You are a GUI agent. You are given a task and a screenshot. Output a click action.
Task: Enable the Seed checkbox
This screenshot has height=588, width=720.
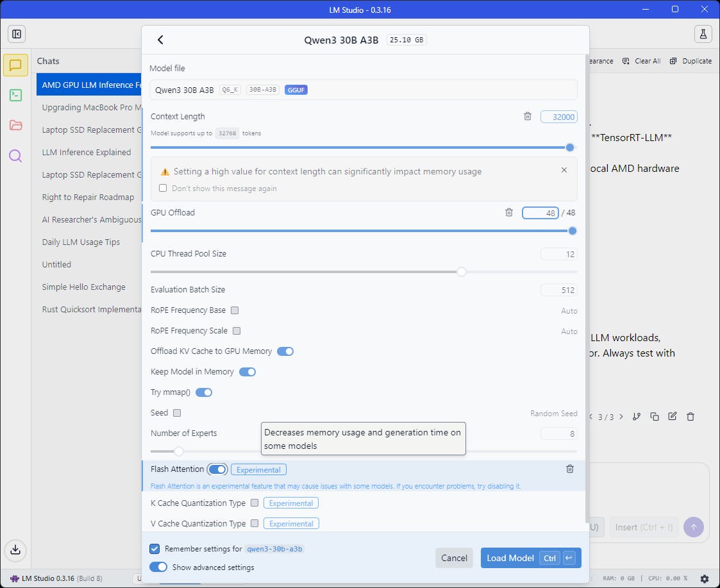click(x=177, y=412)
